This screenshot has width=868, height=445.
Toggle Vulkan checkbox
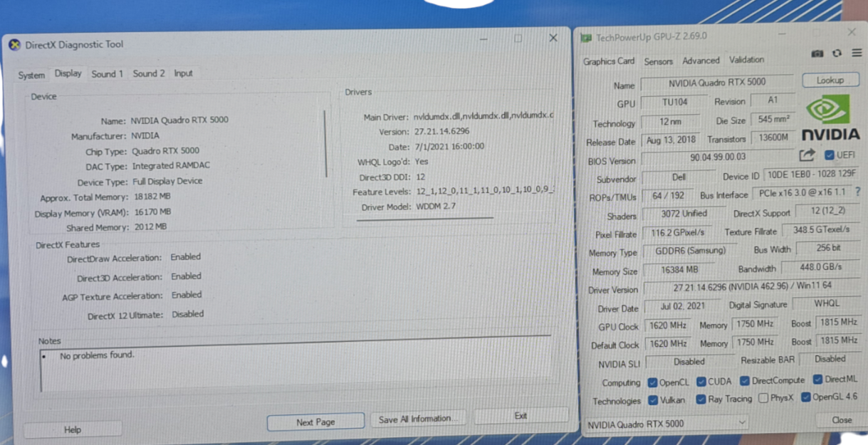653,400
